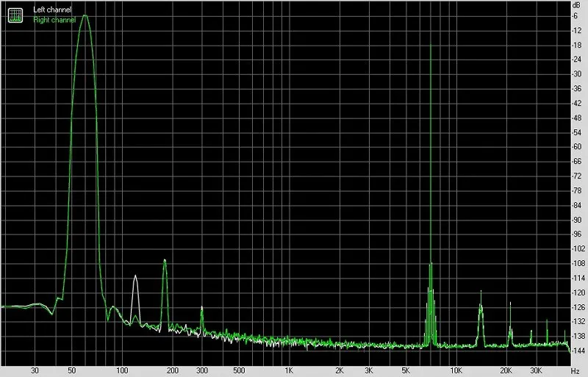The width and height of the screenshot is (588, 377).
Task: Click the '-36' dB scale label
Action: point(576,89)
